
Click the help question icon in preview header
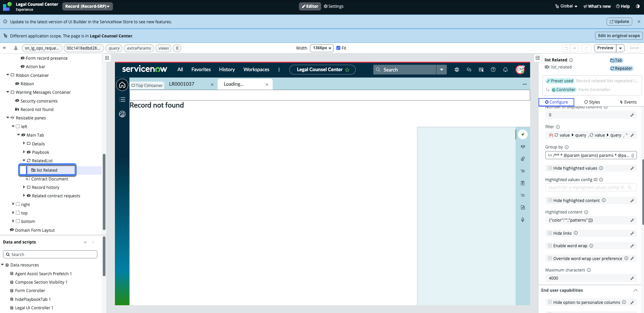493,70
